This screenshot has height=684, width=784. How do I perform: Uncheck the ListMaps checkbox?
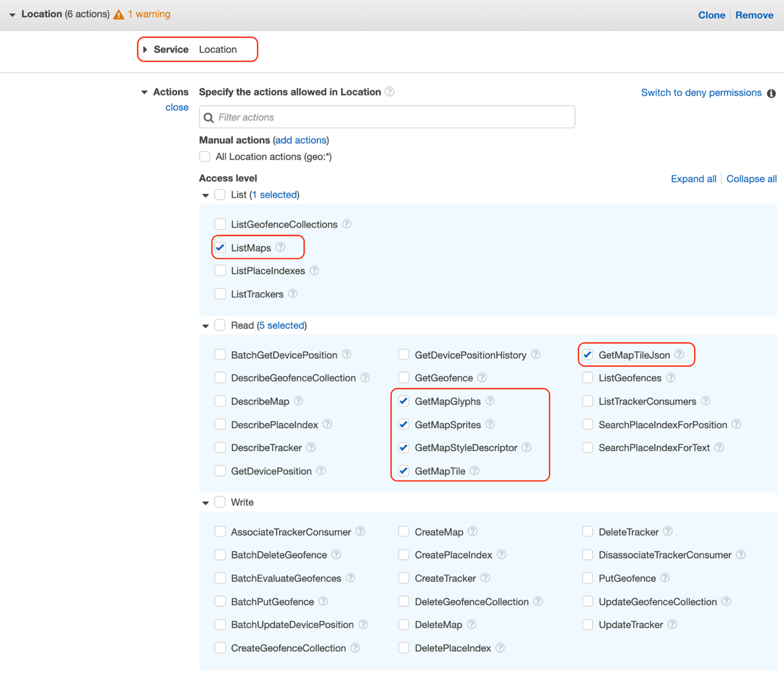tap(220, 247)
